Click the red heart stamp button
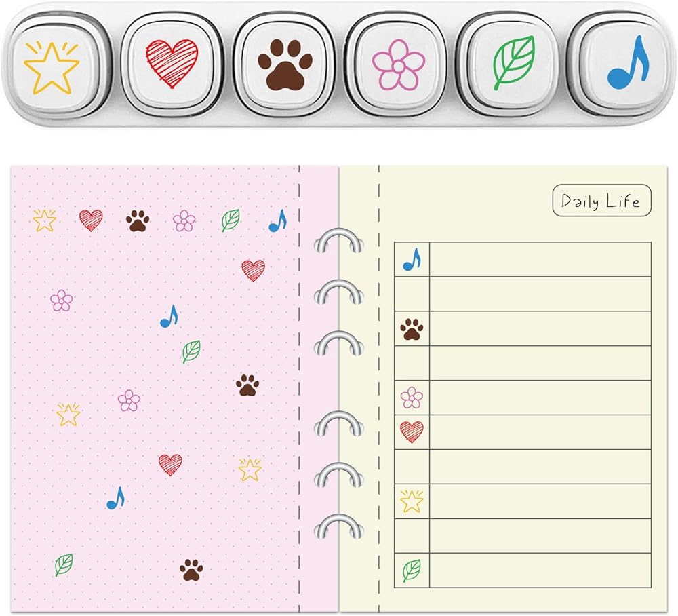The width and height of the screenshot is (678, 616). pos(172,65)
